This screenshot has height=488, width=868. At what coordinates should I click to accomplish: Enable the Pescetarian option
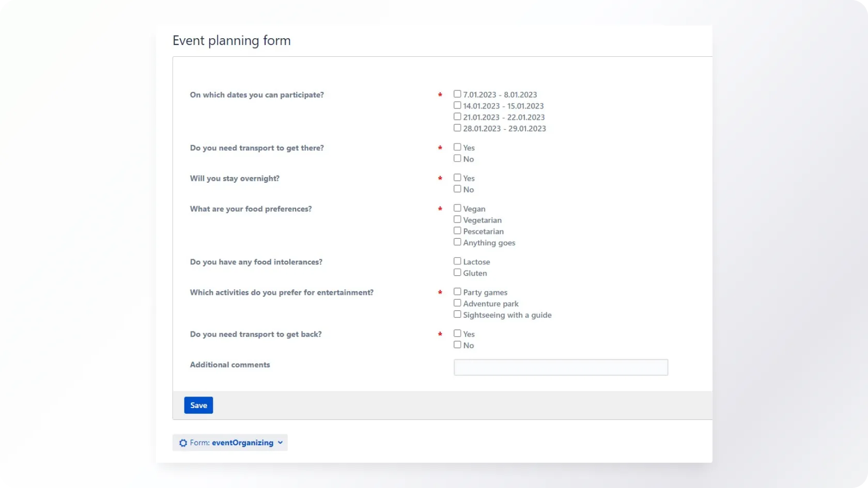[457, 231]
